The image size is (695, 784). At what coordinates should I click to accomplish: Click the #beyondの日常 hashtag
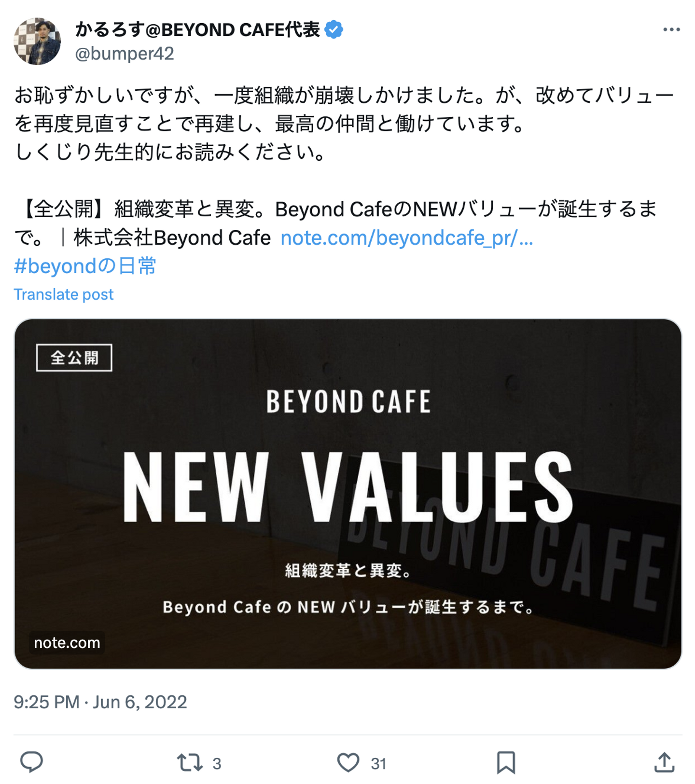click(85, 266)
